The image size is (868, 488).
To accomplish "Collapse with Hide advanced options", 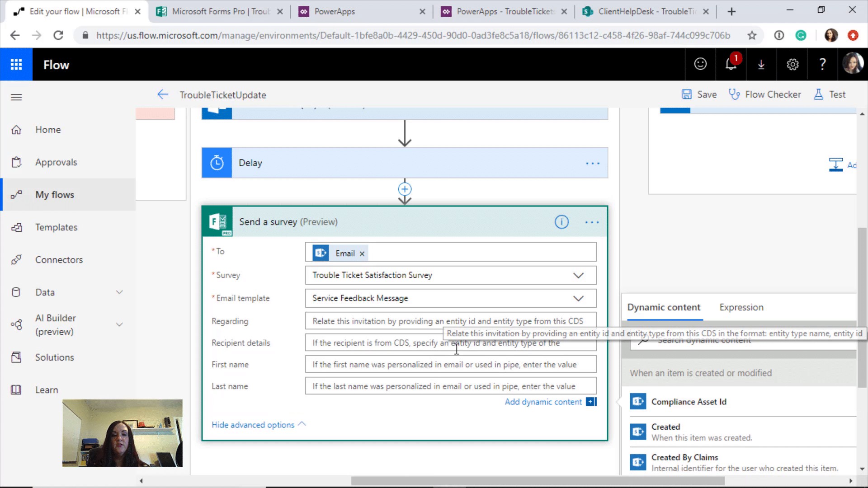I will (x=259, y=425).
